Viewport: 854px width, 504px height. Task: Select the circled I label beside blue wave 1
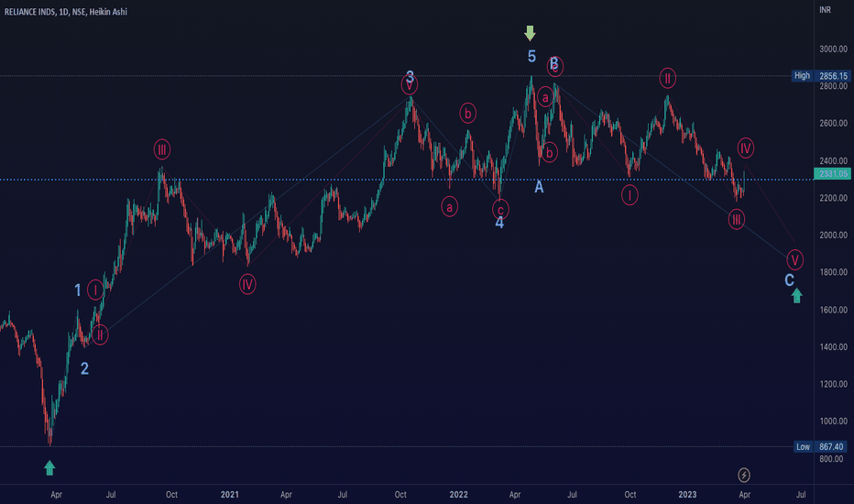(95, 290)
